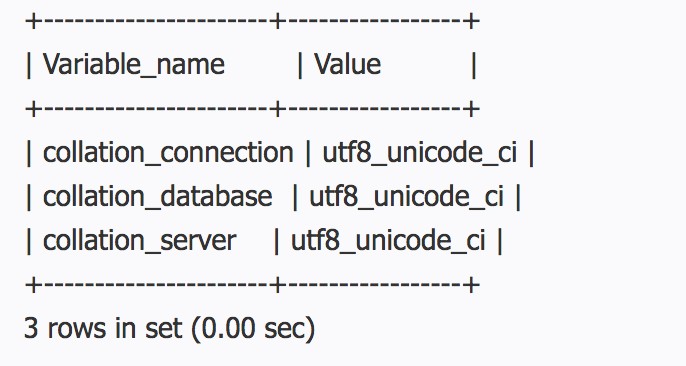686x366 pixels.
Task: Select the collation_database variable name
Action: pos(158,197)
